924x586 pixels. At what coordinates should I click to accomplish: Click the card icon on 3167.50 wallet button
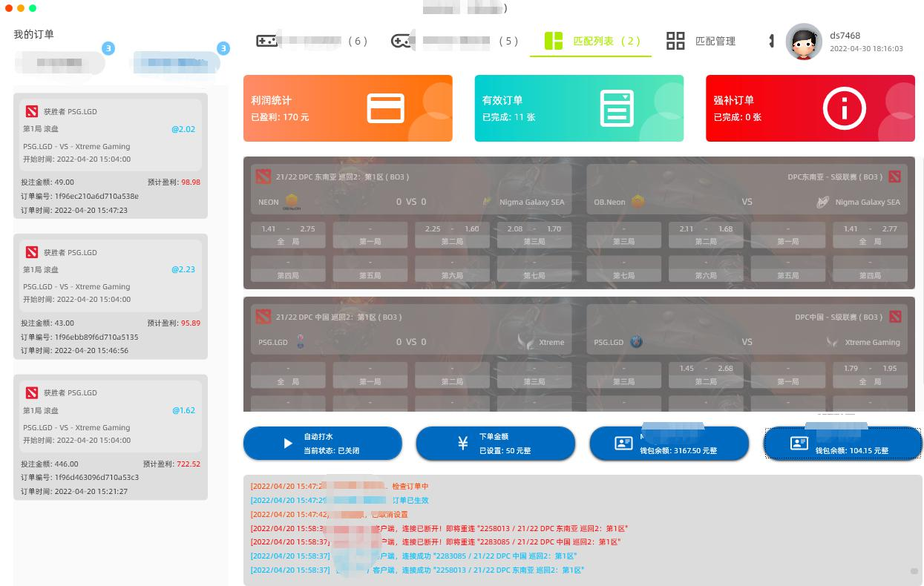pos(623,444)
